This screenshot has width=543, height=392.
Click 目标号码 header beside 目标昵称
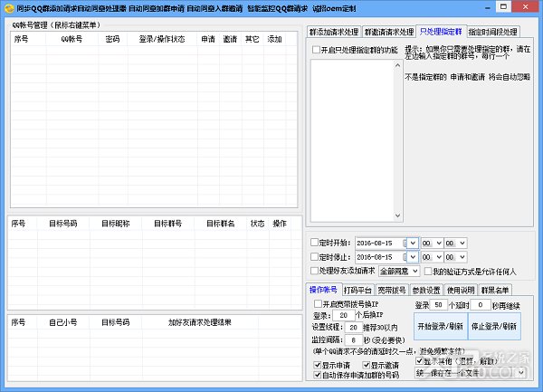tap(63, 224)
